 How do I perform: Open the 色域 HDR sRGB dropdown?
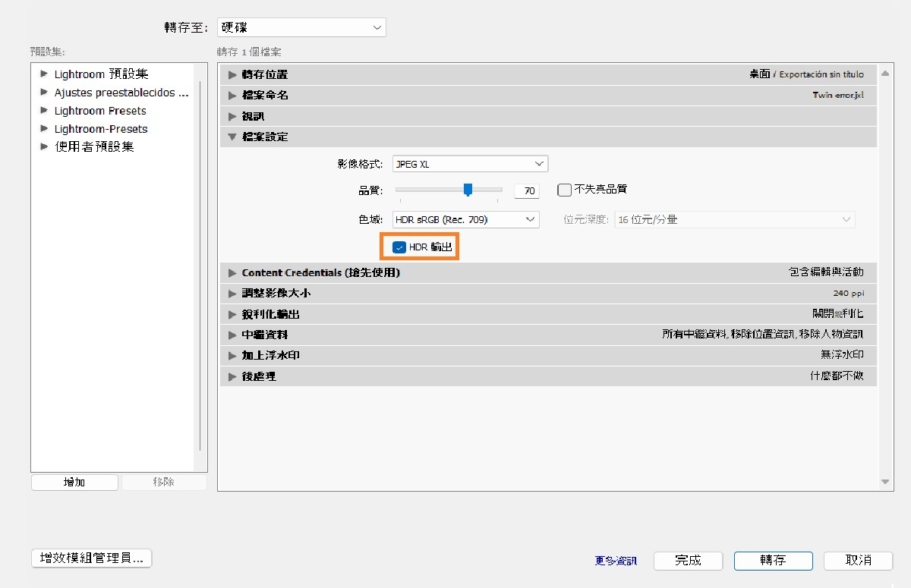(465, 219)
